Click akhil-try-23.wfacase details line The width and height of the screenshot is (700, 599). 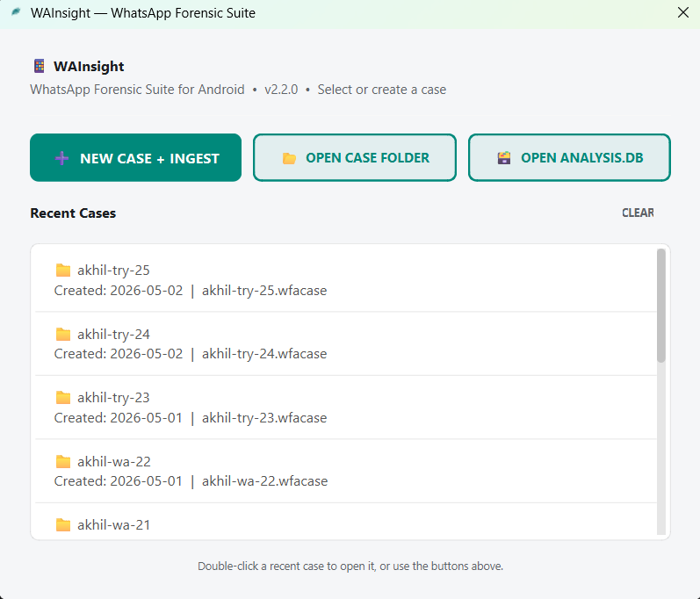(191, 418)
